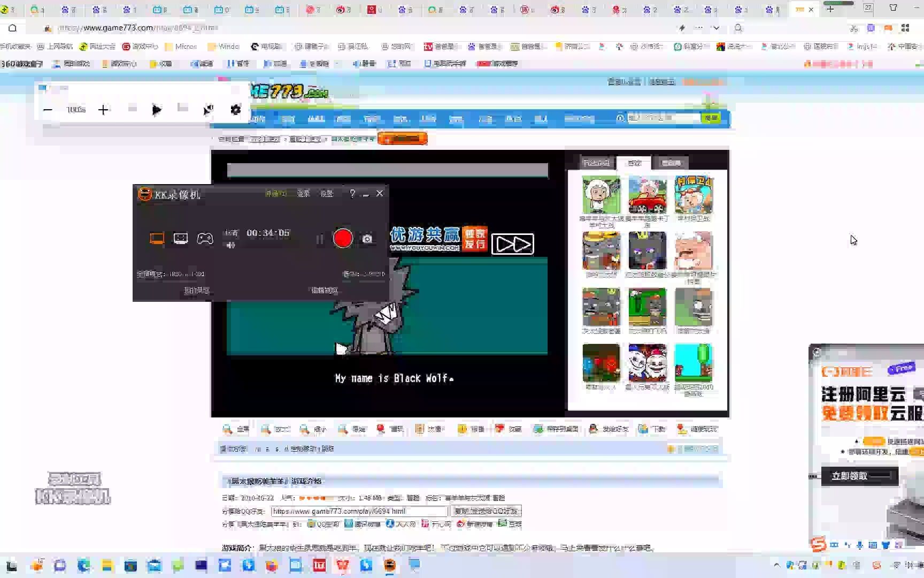This screenshot has height=578, width=924.
Task: Switch to the left tab in game sidebar
Action: 596,163
